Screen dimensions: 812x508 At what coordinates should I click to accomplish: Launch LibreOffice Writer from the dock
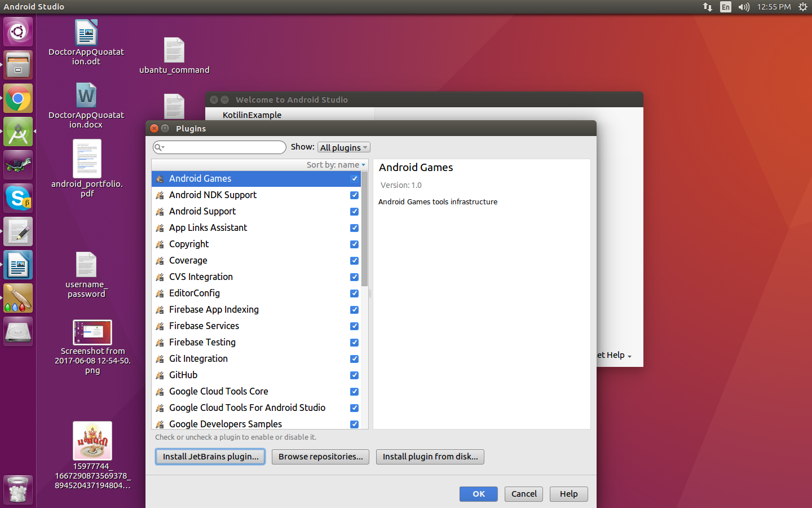pos(18,265)
